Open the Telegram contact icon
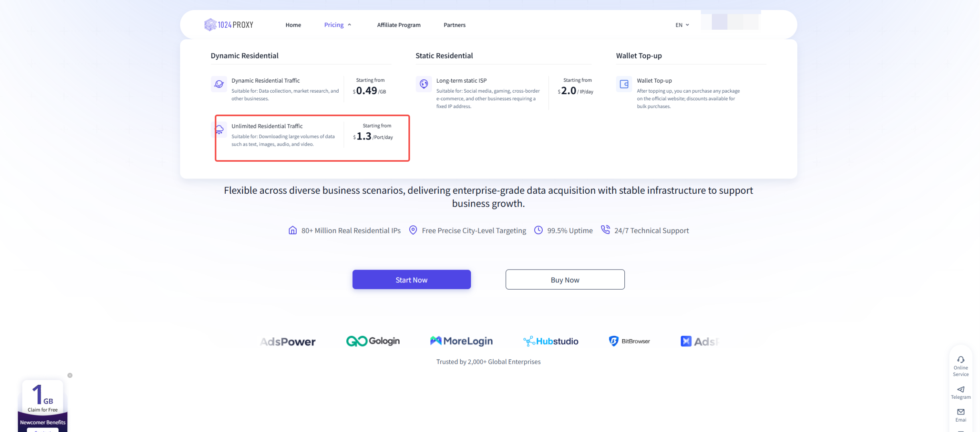This screenshot has height=432, width=980. point(960,389)
